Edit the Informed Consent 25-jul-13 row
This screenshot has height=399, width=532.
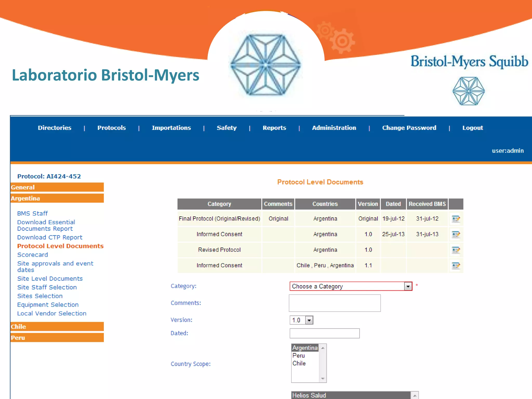coord(456,234)
